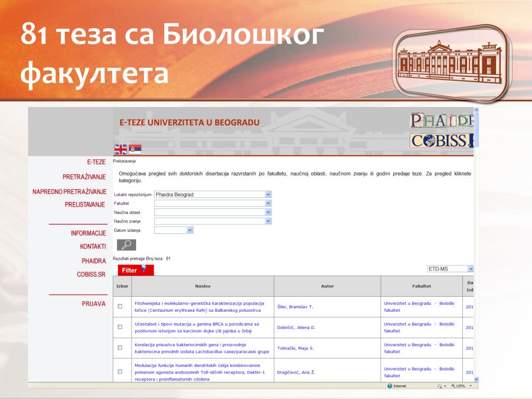Screen dimensions: 532x399
Task: Go to E-TEZE in sidebar menu
Action: pos(96,162)
